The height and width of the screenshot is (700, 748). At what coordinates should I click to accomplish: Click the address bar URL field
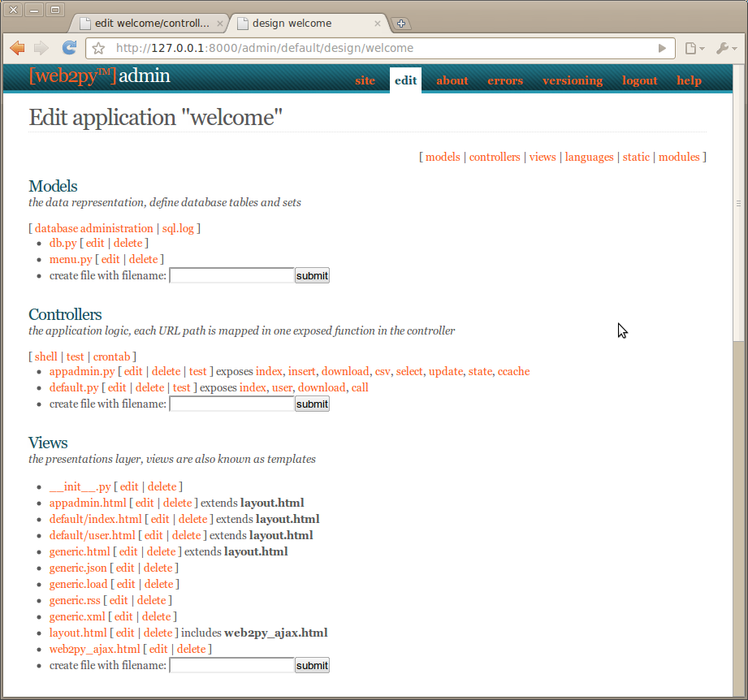coord(380,48)
